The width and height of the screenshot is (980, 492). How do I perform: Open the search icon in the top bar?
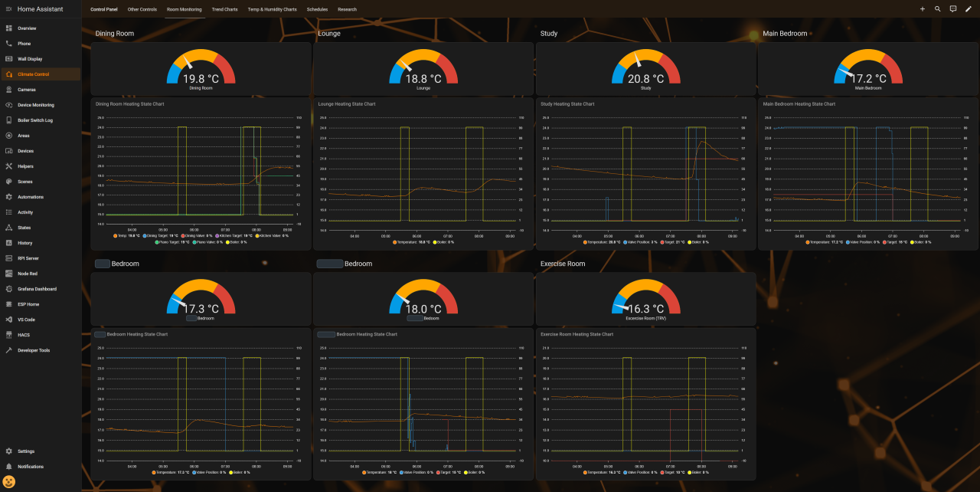point(937,8)
